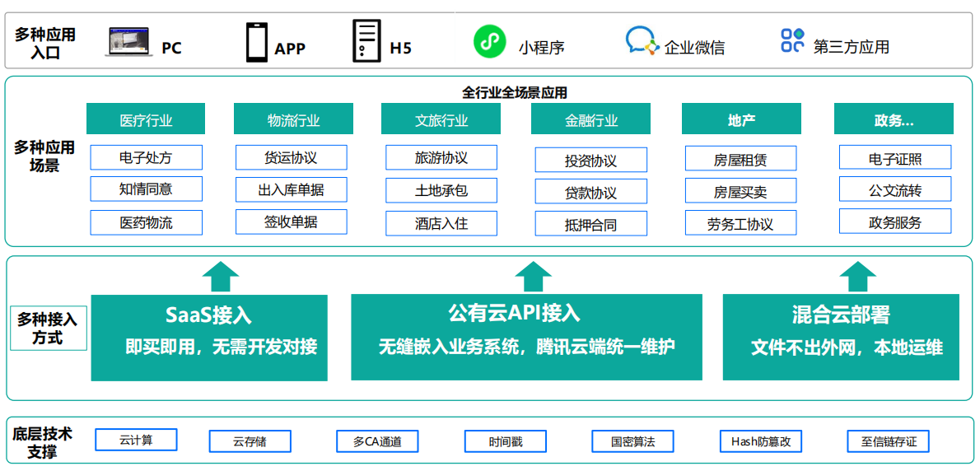Choose the 贷款协议 box

tap(590, 193)
